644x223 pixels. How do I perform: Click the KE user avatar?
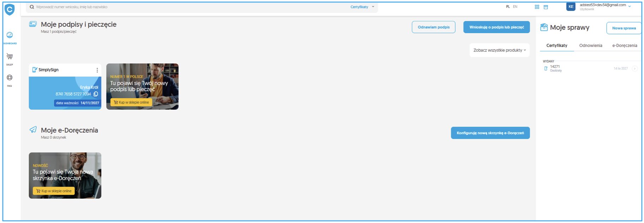(571, 7)
